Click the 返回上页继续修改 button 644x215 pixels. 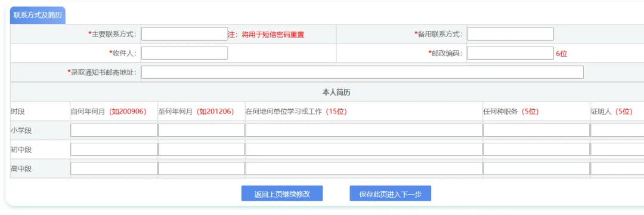pyautogui.click(x=282, y=193)
